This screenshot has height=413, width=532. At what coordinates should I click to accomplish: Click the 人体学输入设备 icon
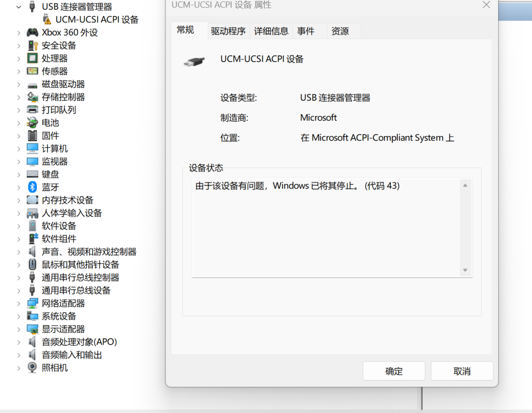point(32,213)
